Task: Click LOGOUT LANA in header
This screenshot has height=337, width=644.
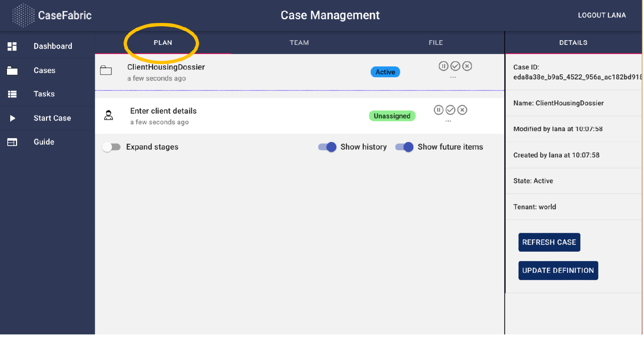Action: coord(602,15)
